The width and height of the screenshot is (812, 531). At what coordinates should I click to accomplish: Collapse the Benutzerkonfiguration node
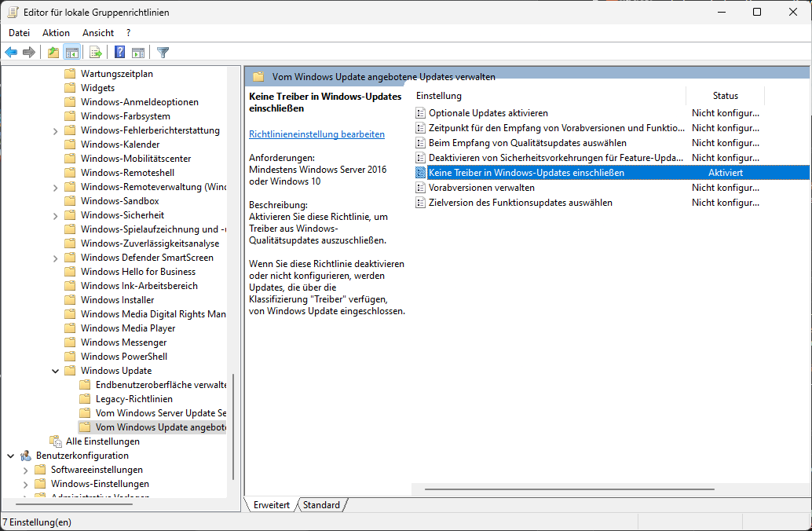[11, 456]
